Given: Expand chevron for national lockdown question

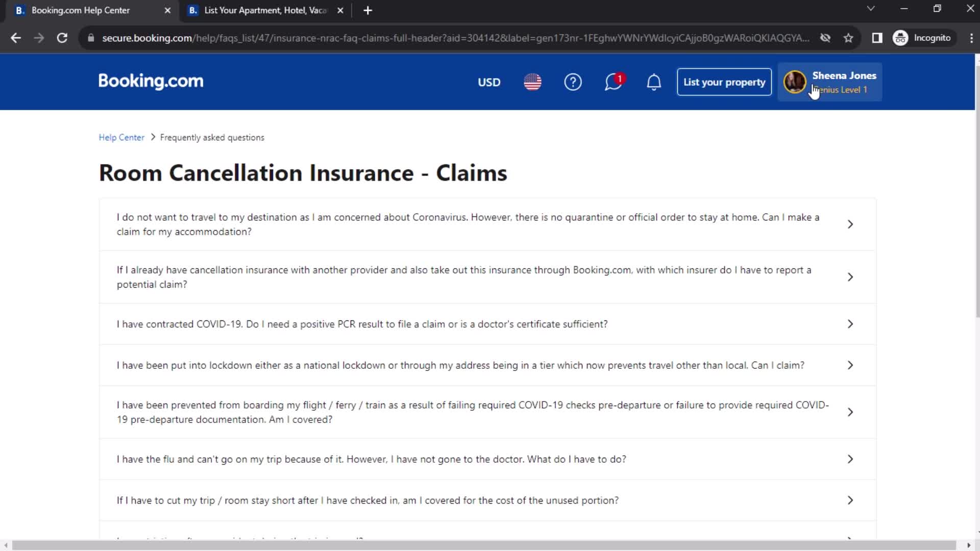Looking at the screenshot, I should (850, 365).
